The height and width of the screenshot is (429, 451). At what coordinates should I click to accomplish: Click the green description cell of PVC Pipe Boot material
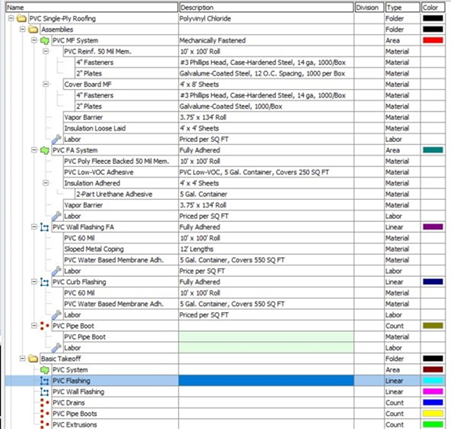(x=266, y=337)
